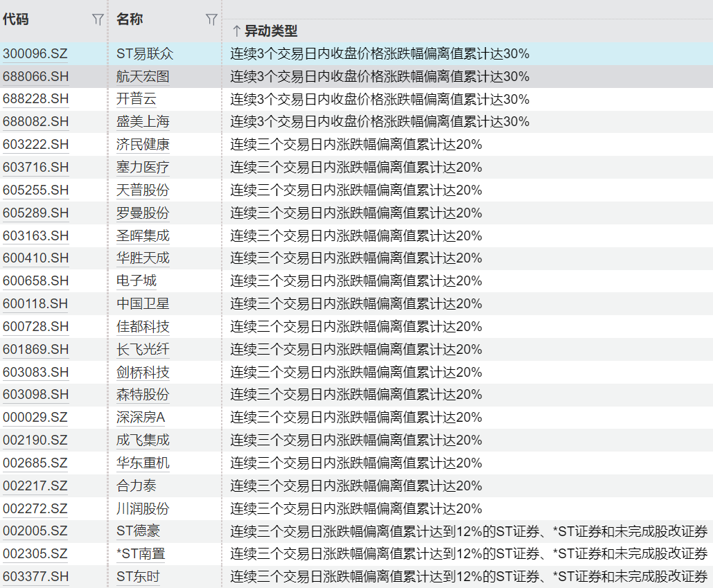The image size is (713, 588).
Task: Click the sort arrow beside 异动类型 header
Action: (236, 31)
